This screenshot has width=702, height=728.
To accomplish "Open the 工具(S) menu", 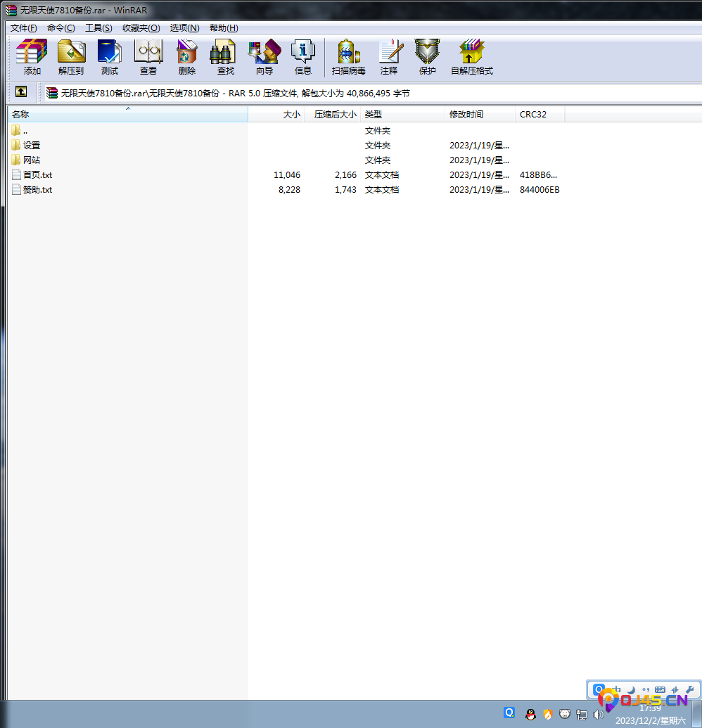I will 98,28.
